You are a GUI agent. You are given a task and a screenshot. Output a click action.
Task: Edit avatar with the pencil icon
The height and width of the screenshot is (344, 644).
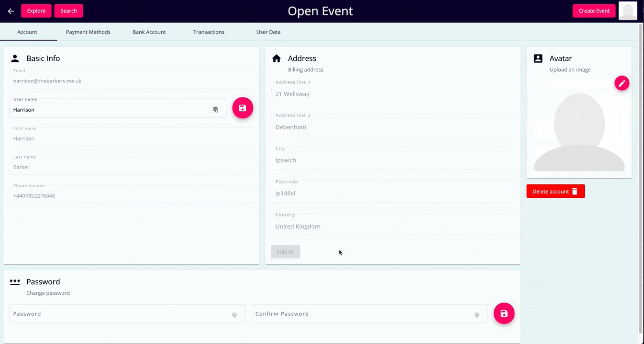pyautogui.click(x=622, y=83)
